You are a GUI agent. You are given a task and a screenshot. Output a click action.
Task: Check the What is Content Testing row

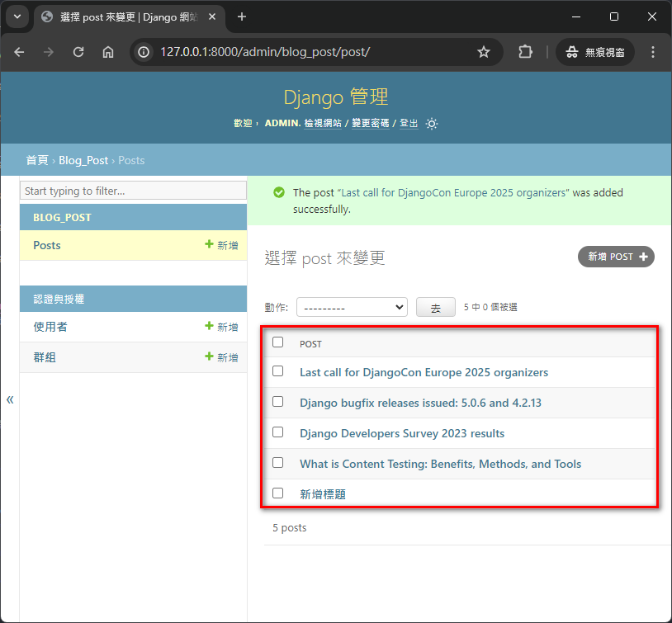click(x=277, y=463)
